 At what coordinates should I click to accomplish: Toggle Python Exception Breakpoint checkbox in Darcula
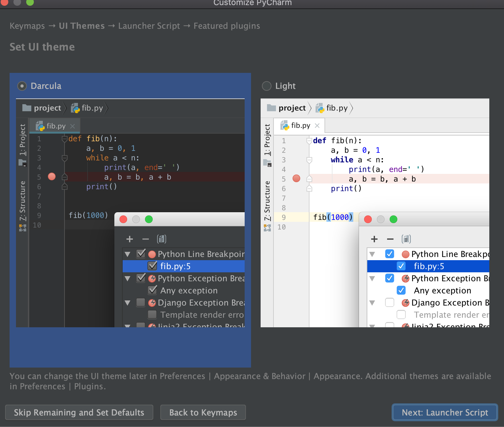tap(141, 278)
